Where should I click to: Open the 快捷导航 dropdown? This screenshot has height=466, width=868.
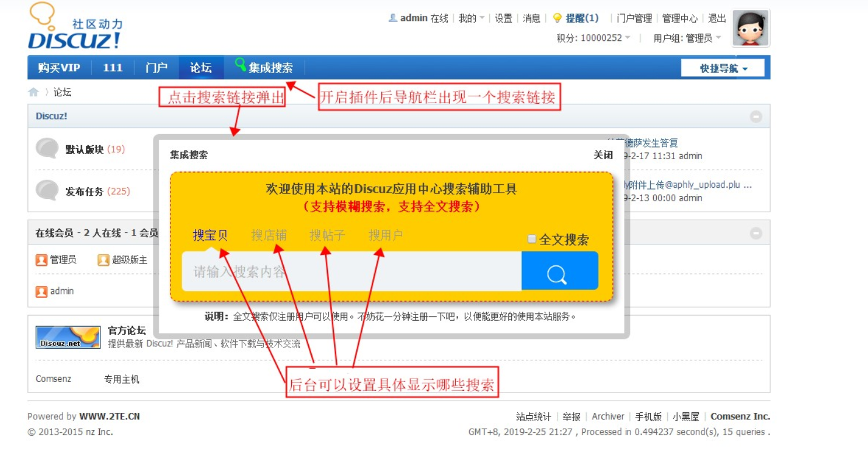coord(724,68)
